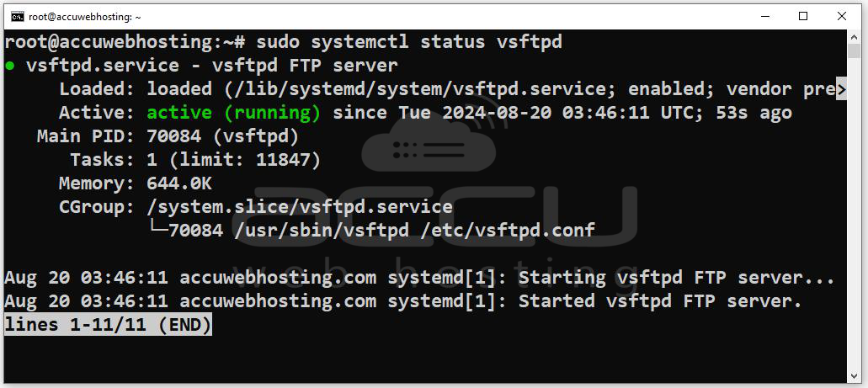Viewport: 868px width, 388px height.
Task: Close the root@accuwebhosting terminal window
Action: [x=842, y=16]
